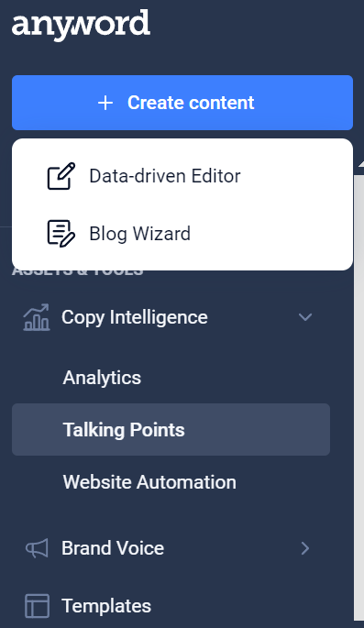Viewport: 364px width, 628px height.
Task: Expand the Brand Voice chevron arrow
Action: 305,548
